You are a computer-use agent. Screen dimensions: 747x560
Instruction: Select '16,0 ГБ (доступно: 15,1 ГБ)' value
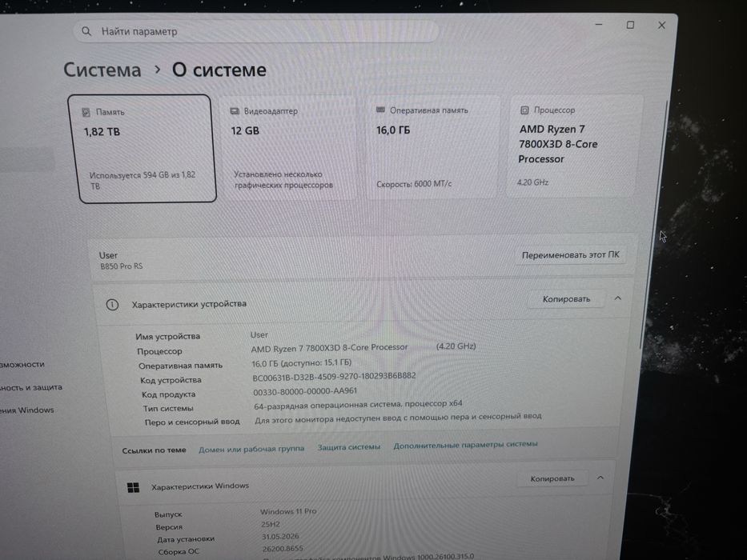(302, 363)
